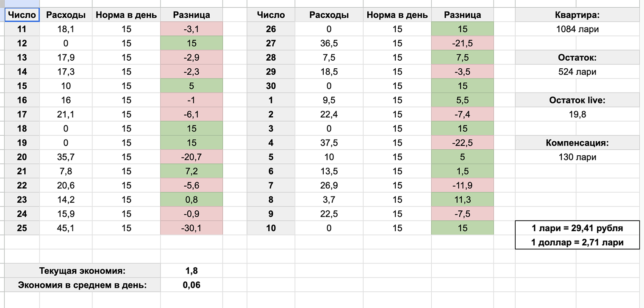Select the cell with value 0,06

192,285
